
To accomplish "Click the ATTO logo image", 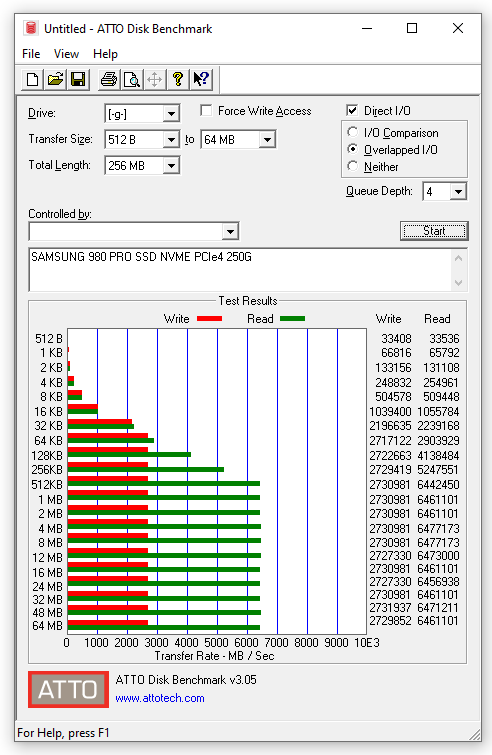I will [68, 689].
